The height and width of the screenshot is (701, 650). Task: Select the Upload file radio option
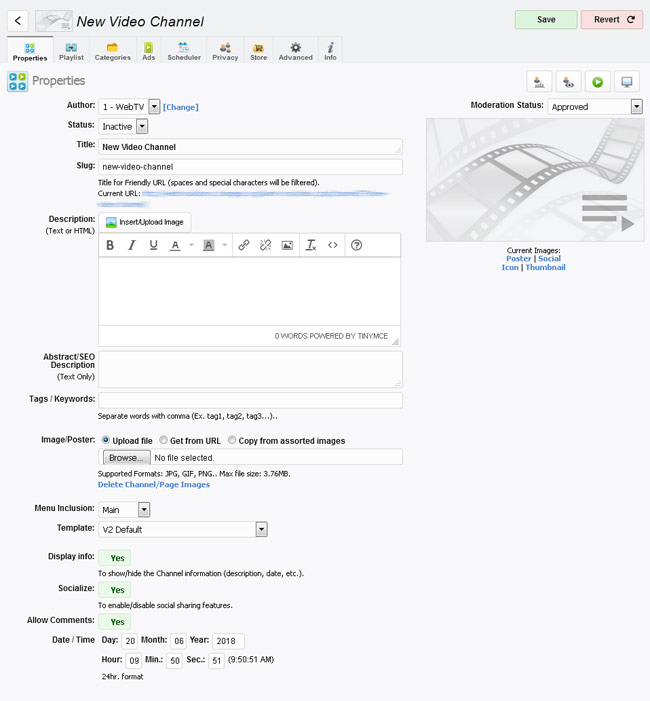point(106,440)
